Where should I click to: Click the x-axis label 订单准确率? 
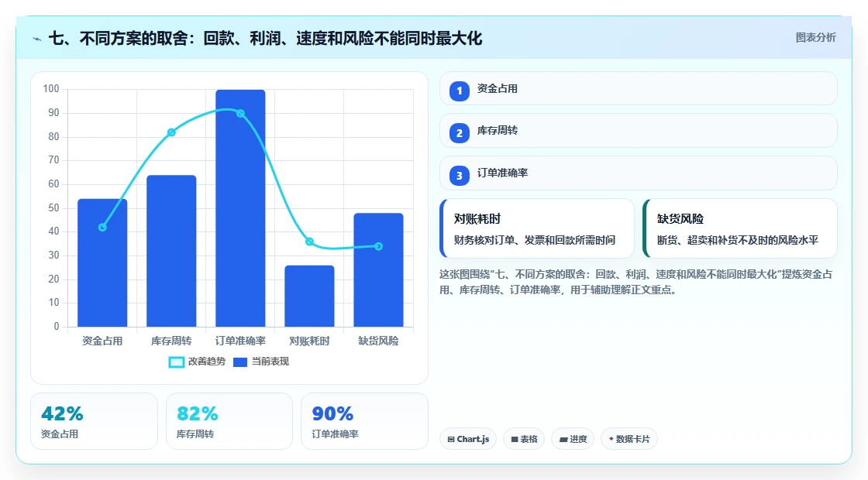[240, 341]
